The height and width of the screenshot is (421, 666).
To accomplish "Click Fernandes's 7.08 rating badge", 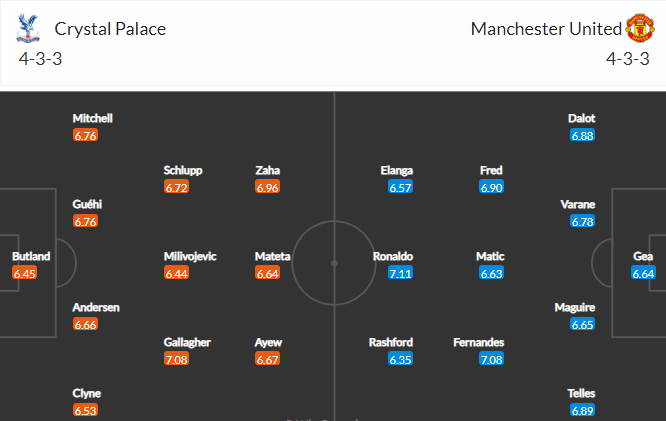I will point(491,359).
